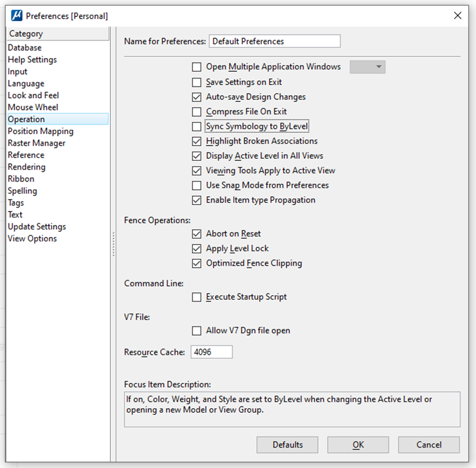
Task: Enable Compress File On Exit
Action: [x=196, y=112]
